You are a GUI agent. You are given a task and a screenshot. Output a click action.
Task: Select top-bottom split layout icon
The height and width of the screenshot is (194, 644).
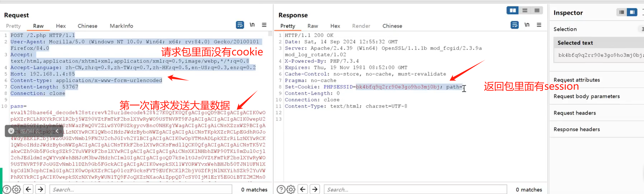[525, 10]
